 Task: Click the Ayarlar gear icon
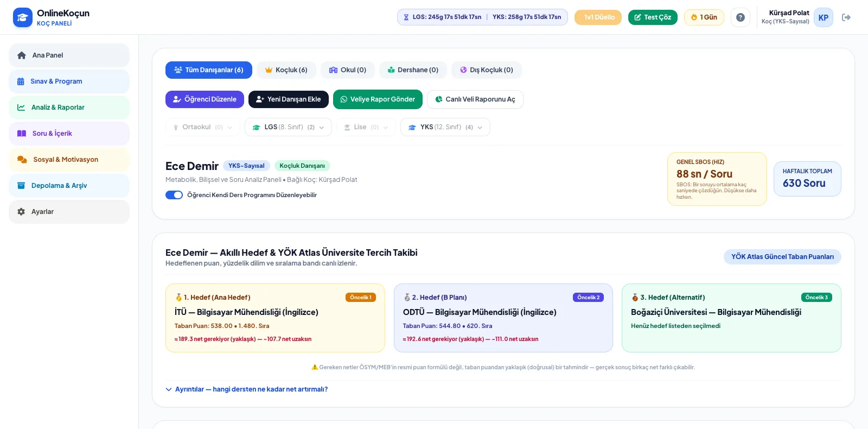21,212
